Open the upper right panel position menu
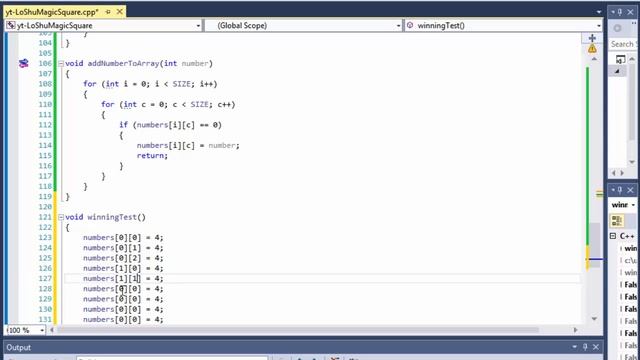 point(613,12)
